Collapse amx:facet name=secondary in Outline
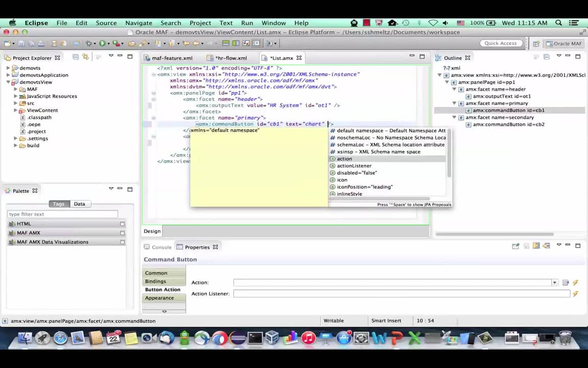 click(x=454, y=118)
